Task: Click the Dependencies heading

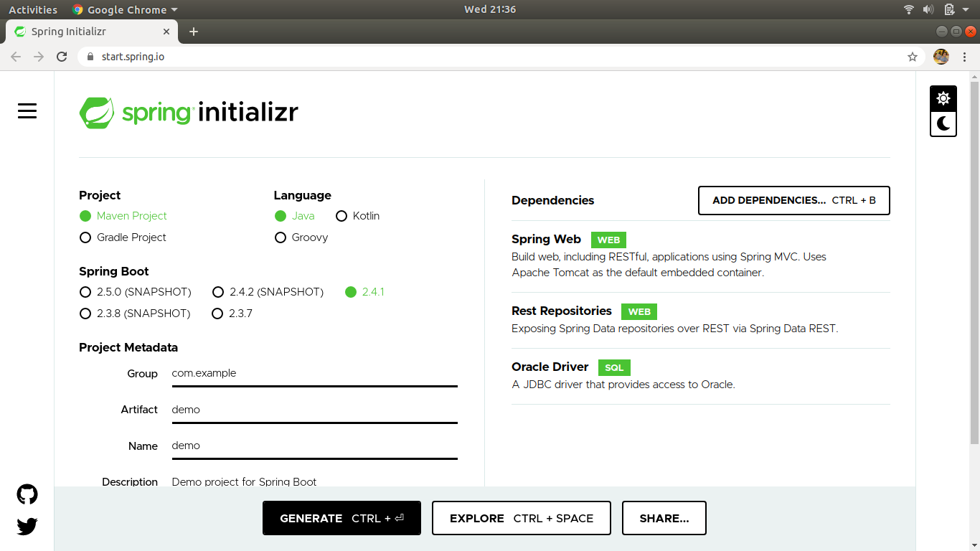Action: click(x=552, y=200)
